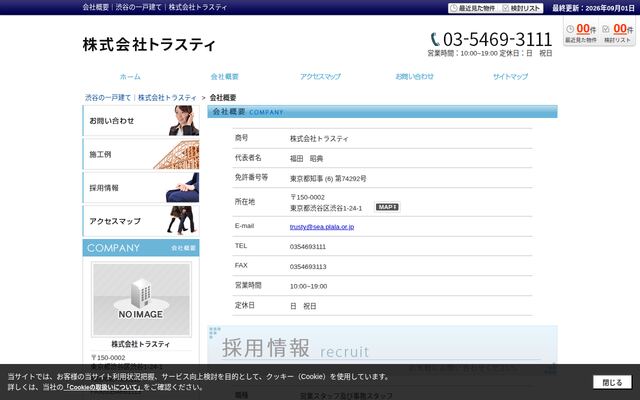
Task: Open the アクセスマップ navigation tab
Action: tap(320, 76)
